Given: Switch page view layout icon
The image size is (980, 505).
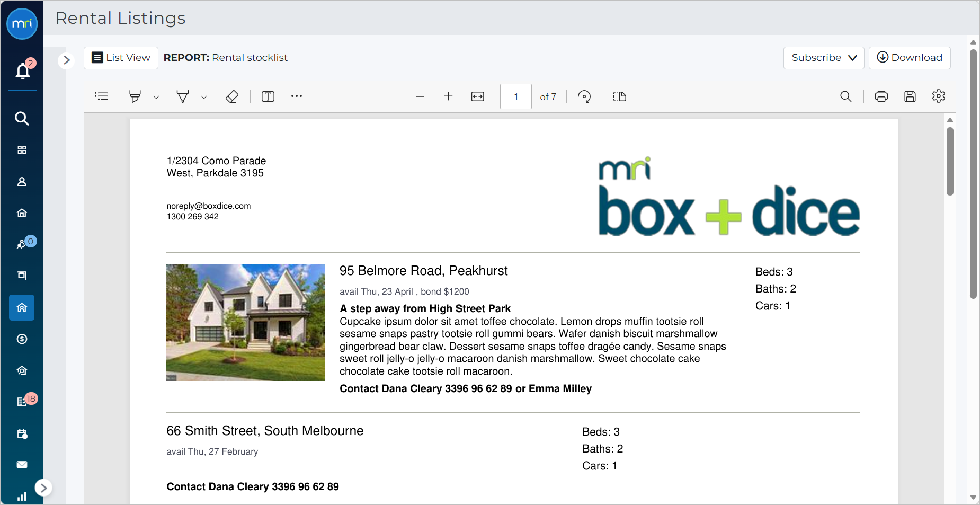Looking at the screenshot, I should 620,96.
